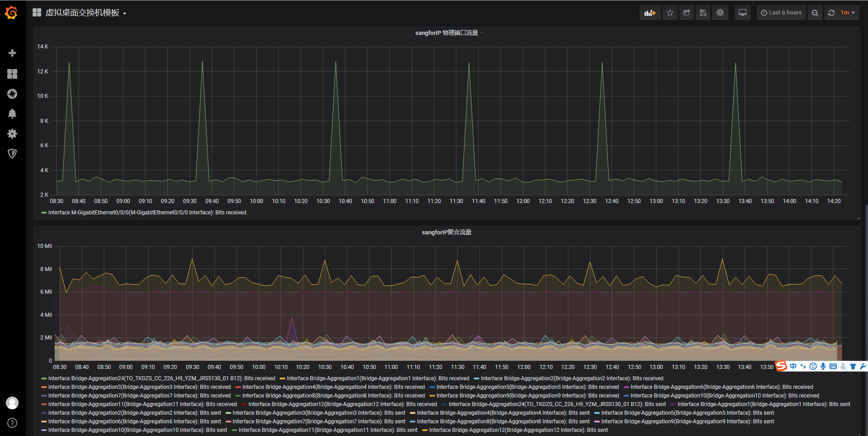868x436 pixels.
Task: Open the 1m refresh interval dropdown
Action: click(x=847, y=13)
